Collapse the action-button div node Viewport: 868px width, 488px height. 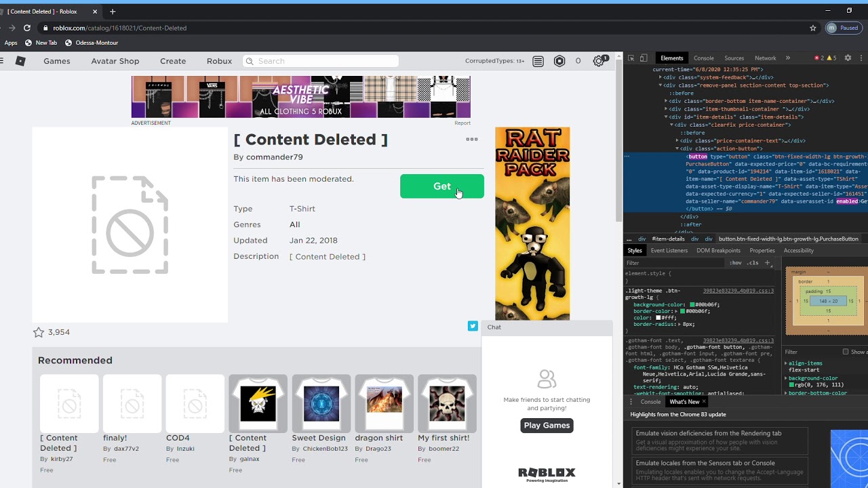point(677,148)
